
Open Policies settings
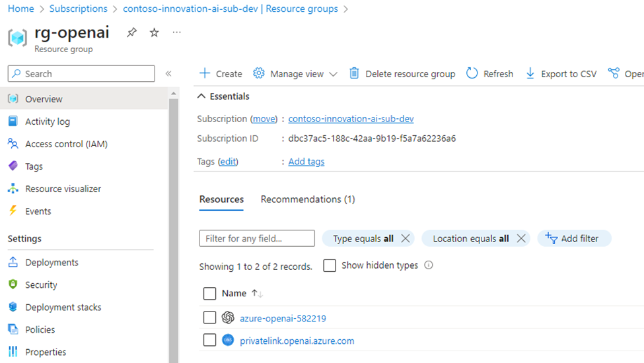click(x=40, y=330)
